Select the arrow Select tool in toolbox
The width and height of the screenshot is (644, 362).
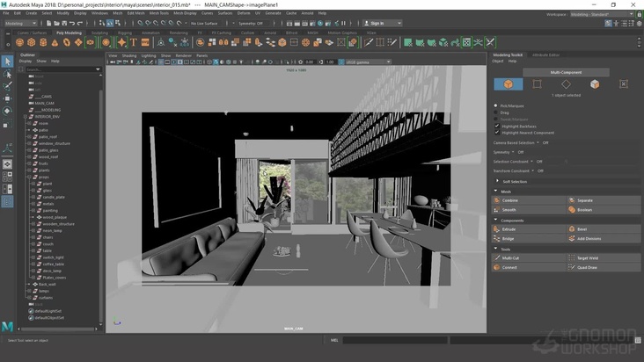coord(7,62)
